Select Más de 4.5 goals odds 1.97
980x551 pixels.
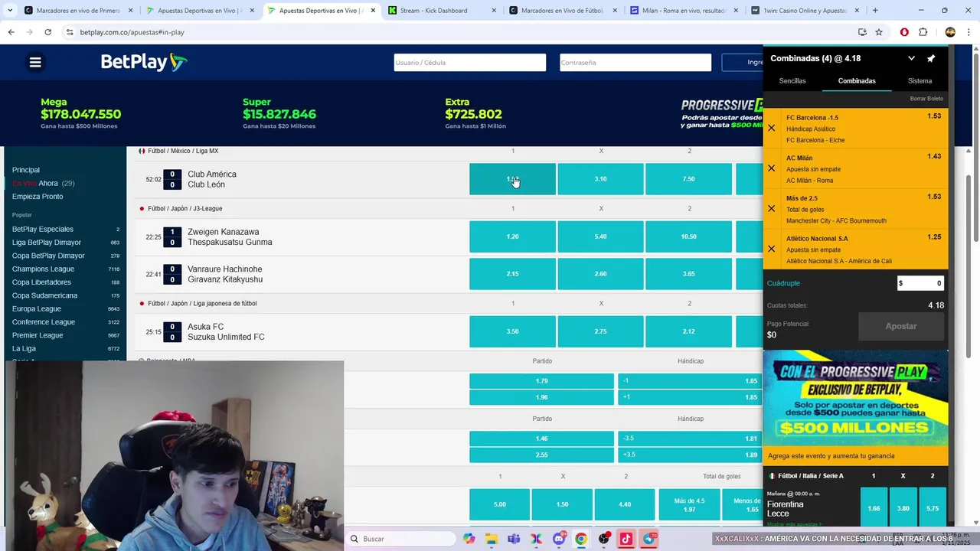coord(689,505)
